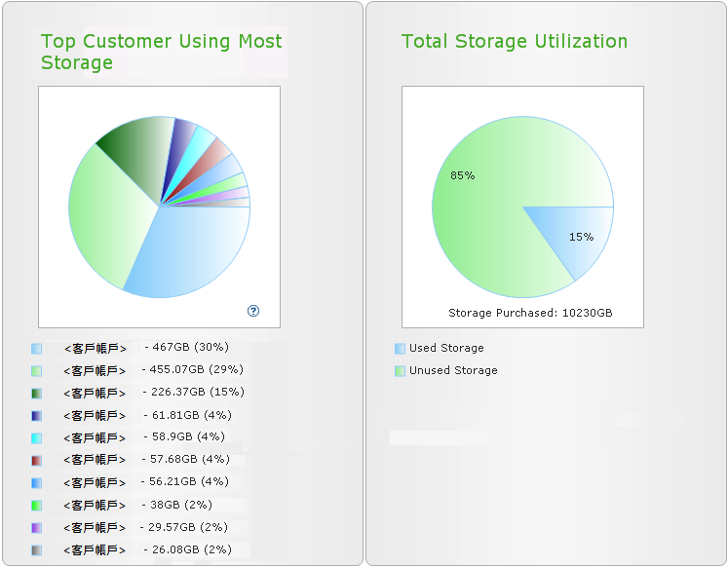This screenshot has width=728, height=567.
Task: Open customer account using 38GB (2%)
Action: [x=95, y=505]
